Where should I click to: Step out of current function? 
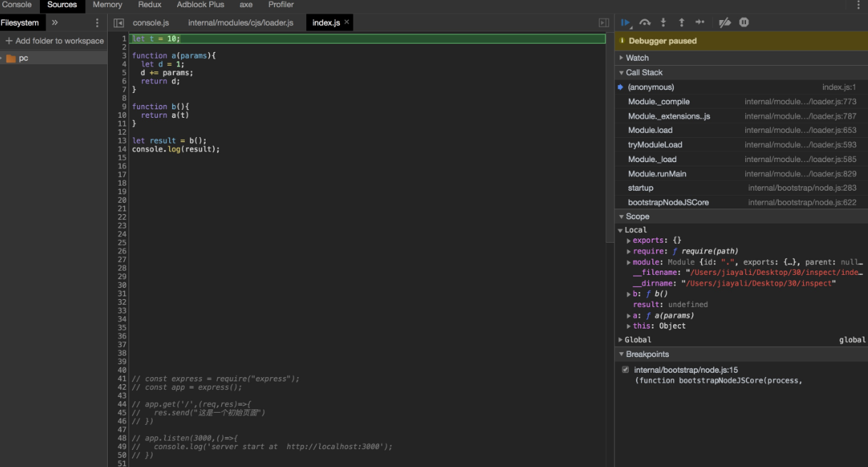681,23
